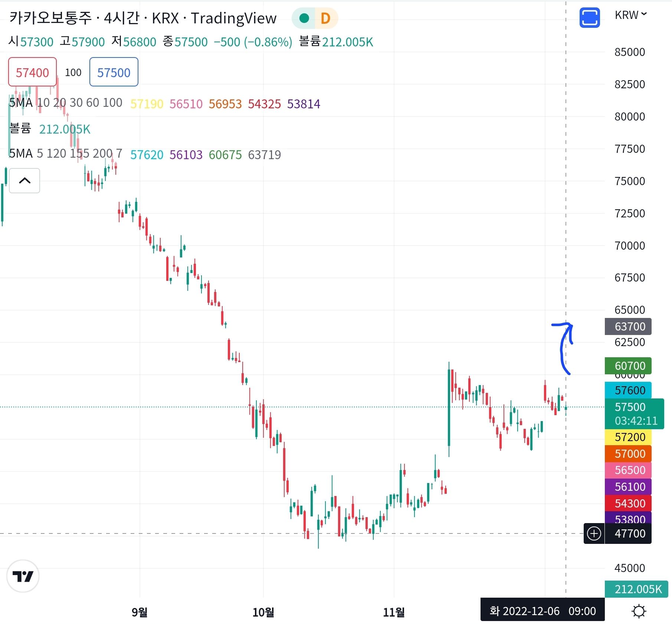Viewport: 672px width, 624px height.
Task: Click the dark purple 53800 price label
Action: pyautogui.click(x=628, y=518)
